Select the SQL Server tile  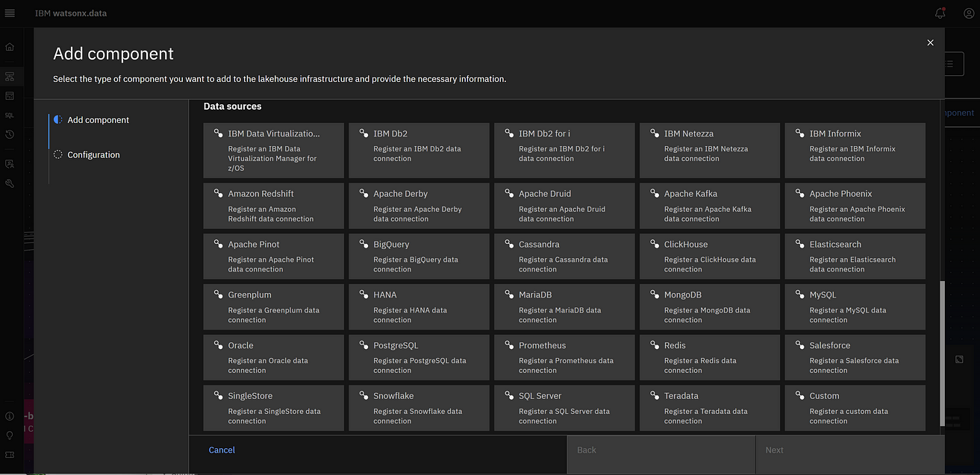pos(564,408)
